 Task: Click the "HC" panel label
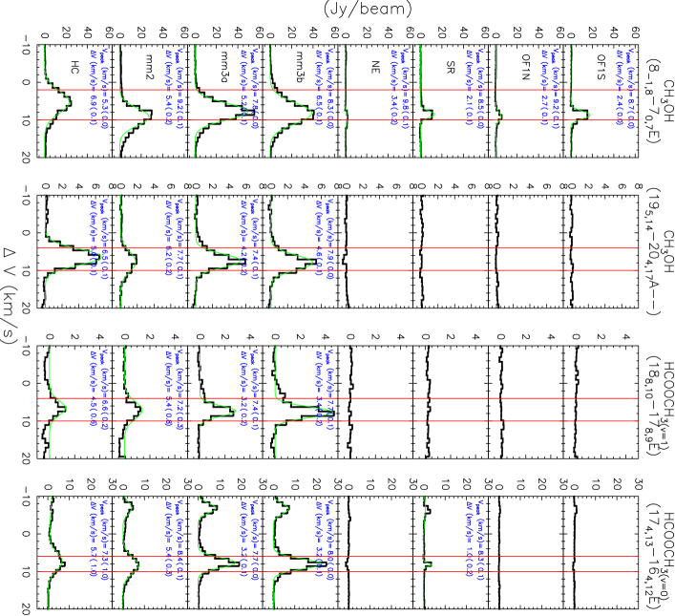tap(74, 67)
